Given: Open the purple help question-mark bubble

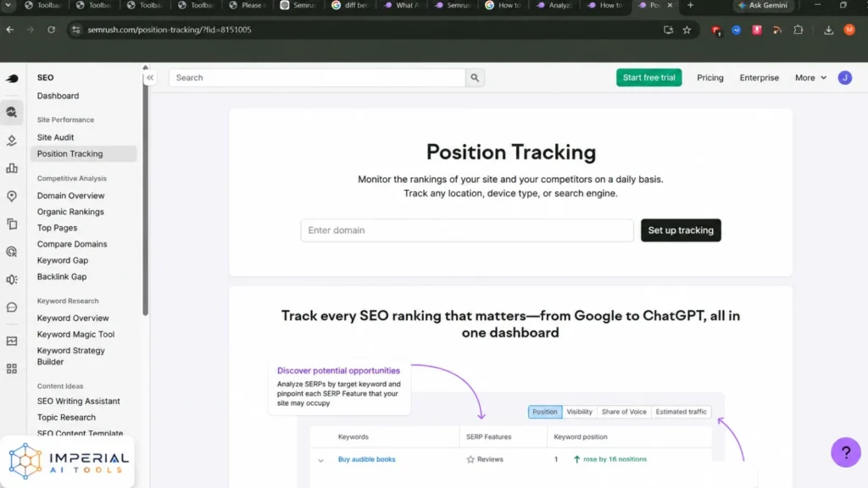Looking at the screenshot, I should (x=845, y=452).
